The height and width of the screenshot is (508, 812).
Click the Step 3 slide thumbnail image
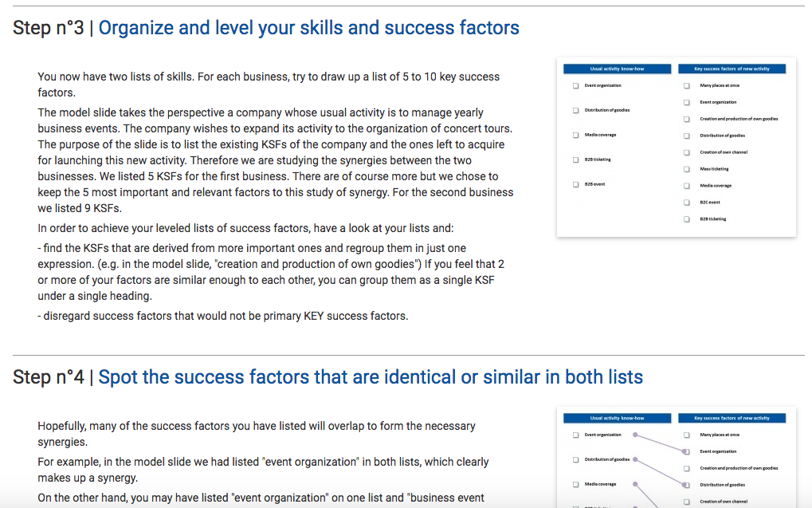coord(677,148)
